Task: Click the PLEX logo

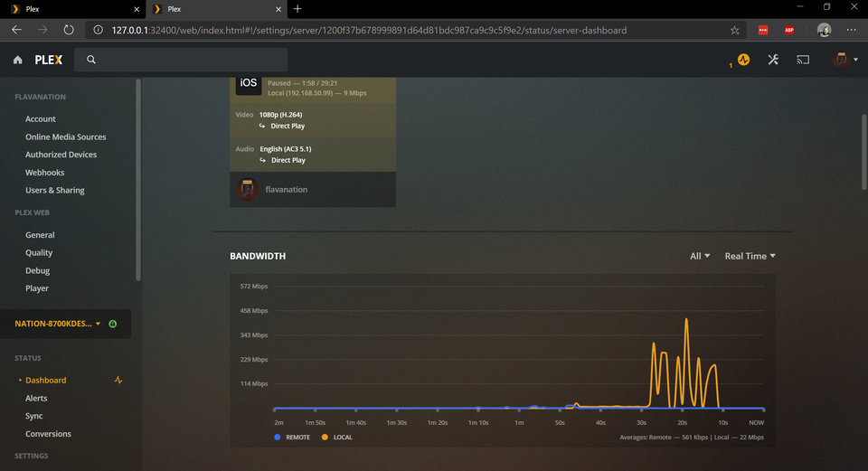Action: point(49,60)
